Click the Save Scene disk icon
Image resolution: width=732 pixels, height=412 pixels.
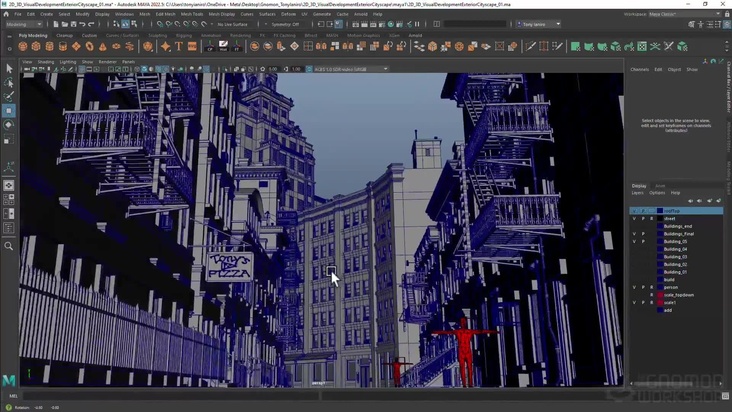pyautogui.click(x=73, y=24)
